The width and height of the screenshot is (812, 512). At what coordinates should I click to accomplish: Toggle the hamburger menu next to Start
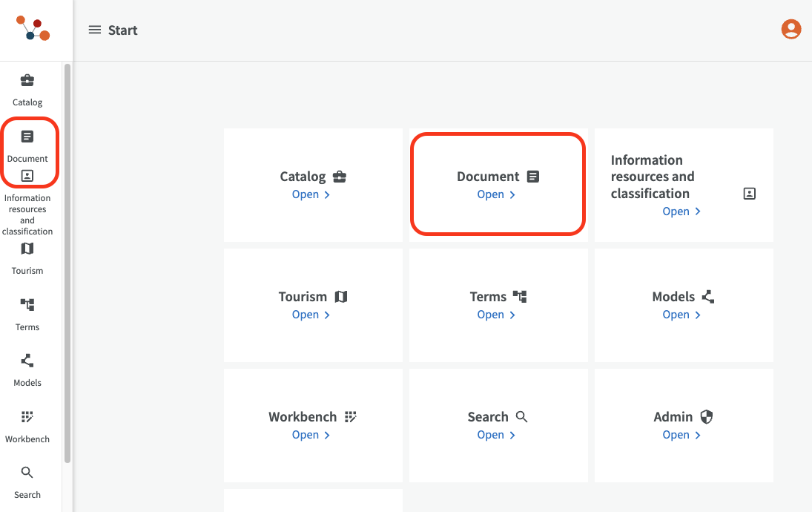(x=95, y=30)
